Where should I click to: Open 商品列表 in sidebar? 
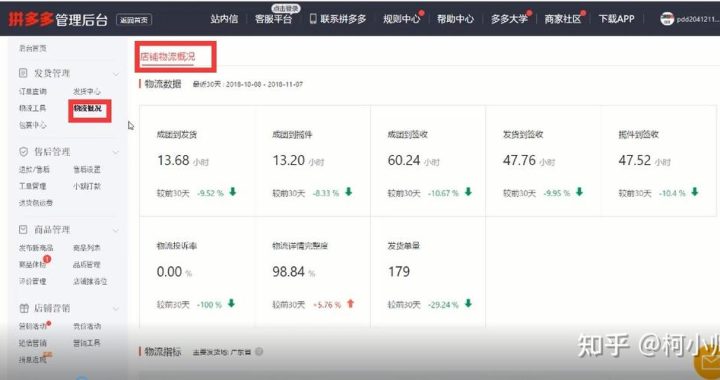87,248
